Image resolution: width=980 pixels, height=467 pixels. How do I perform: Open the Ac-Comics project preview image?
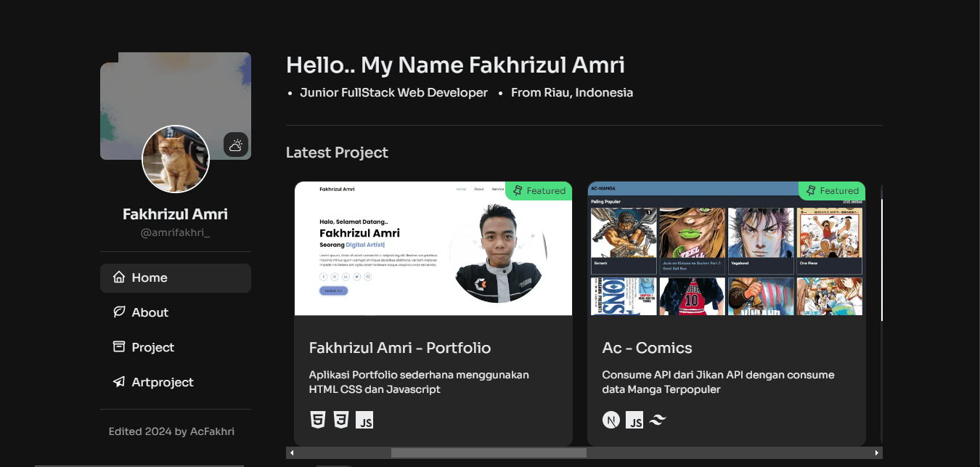[726, 251]
